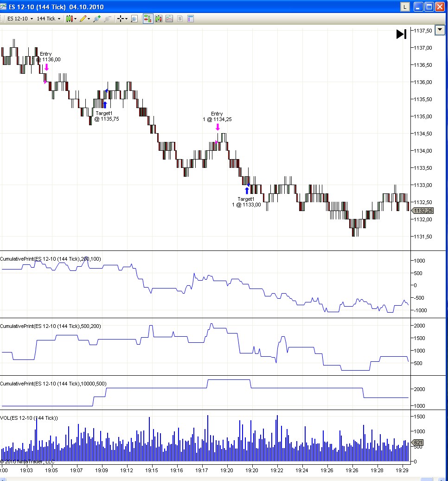448x481 pixels.
Task: Click the jump-to-latest-bar arrow button
Action: click(401, 34)
